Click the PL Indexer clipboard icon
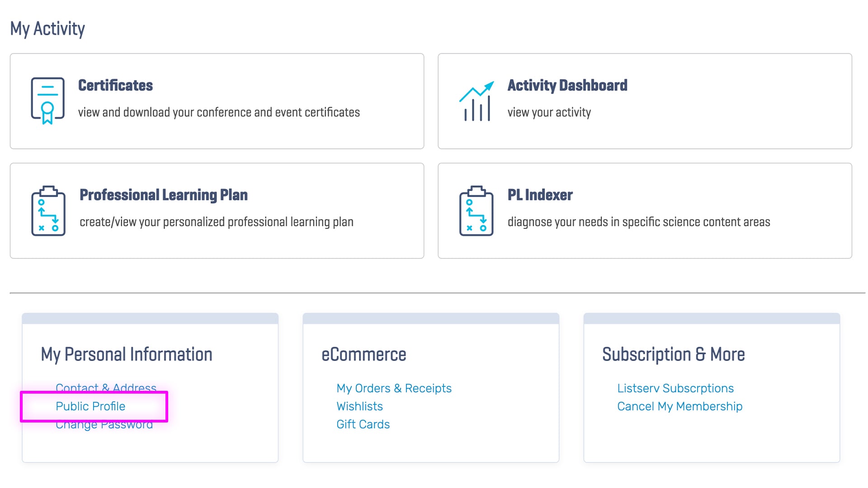This screenshot has width=868, height=488. 476,211
